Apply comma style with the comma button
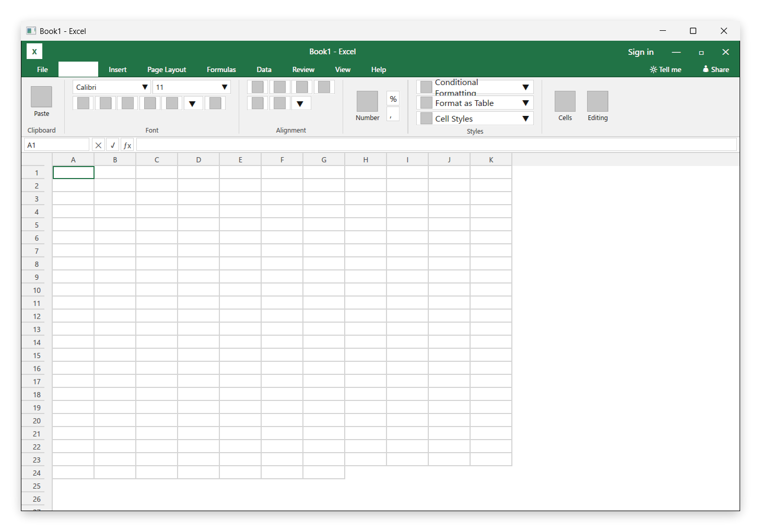 tap(393, 114)
